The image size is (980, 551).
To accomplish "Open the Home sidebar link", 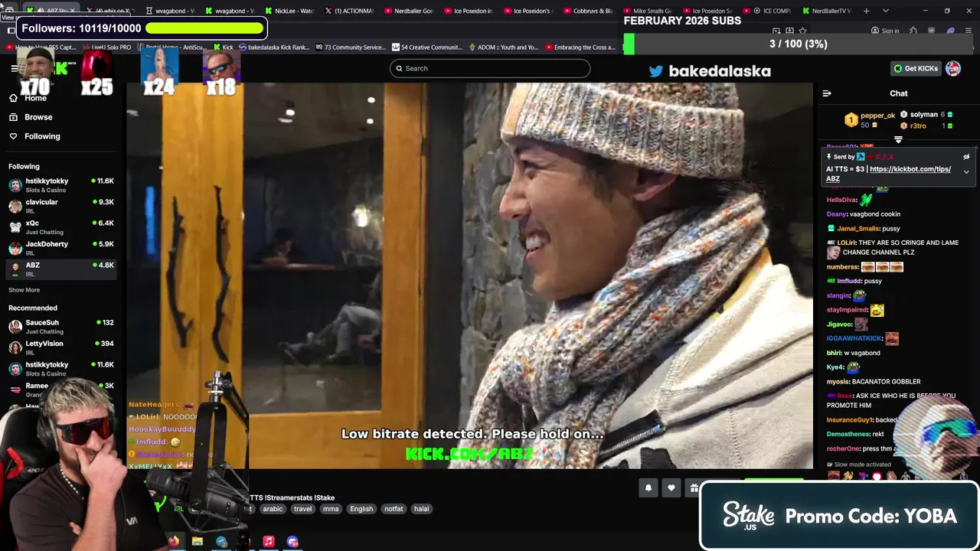I will click(x=28, y=98).
